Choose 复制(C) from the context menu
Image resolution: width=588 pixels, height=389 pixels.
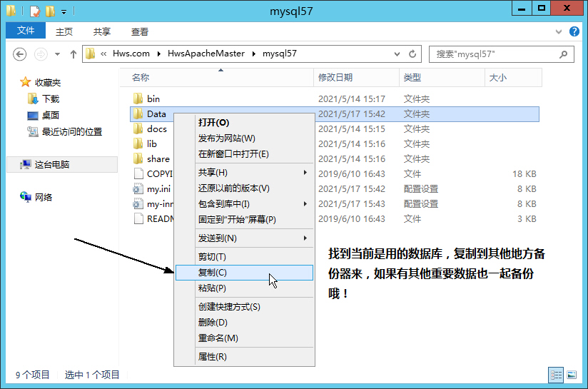pos(213,273)
